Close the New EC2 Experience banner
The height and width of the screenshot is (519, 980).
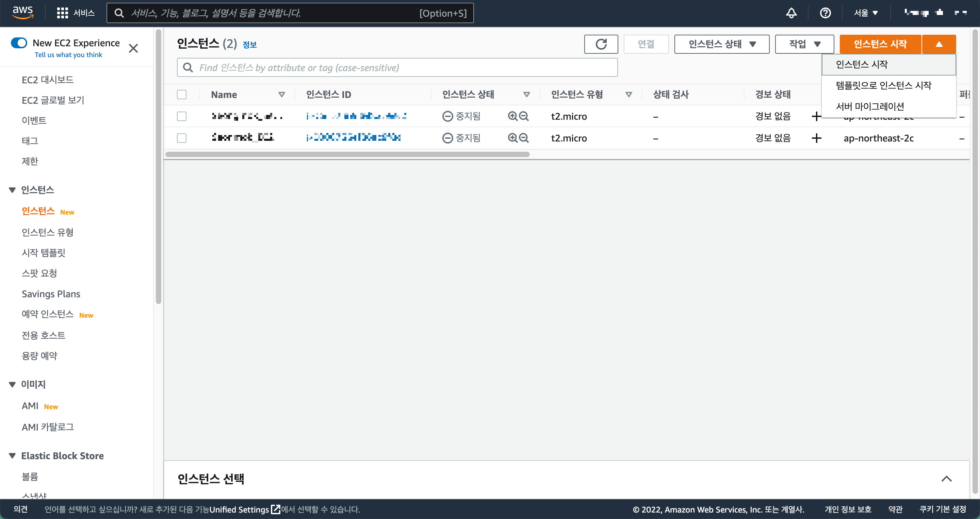(133, 48)
